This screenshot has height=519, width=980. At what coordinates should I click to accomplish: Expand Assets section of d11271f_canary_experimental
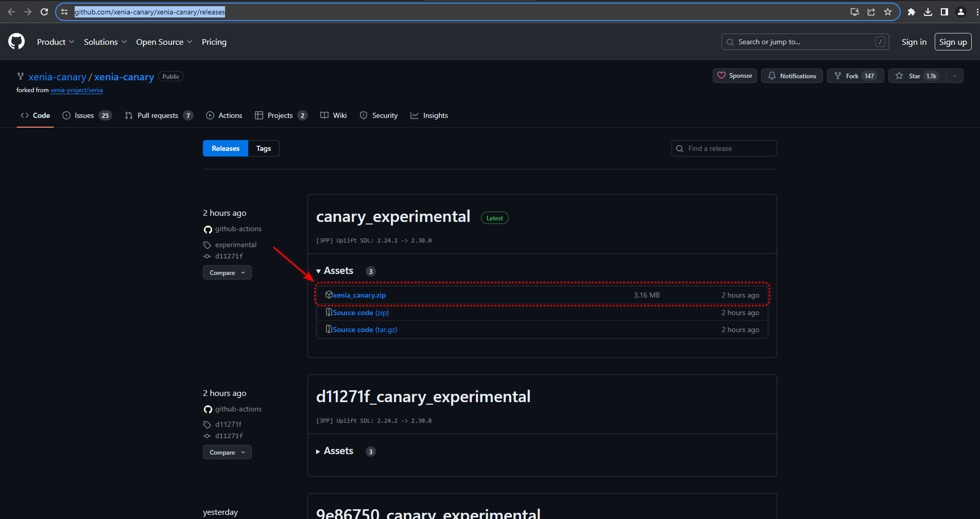[x=335, y=451]
